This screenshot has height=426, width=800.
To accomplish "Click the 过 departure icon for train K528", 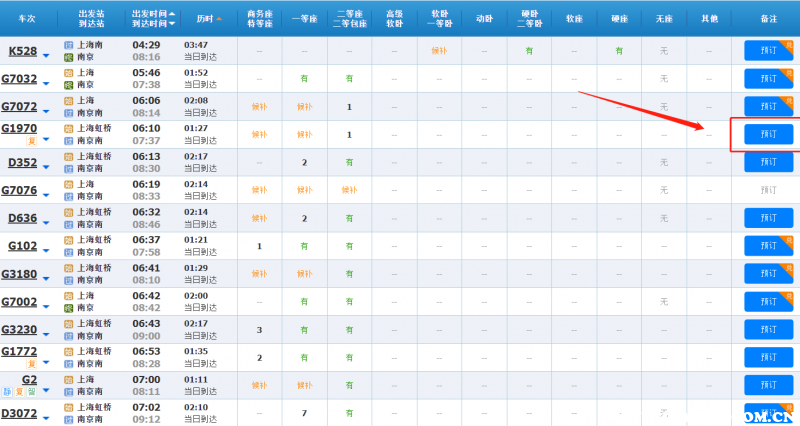I will tap(69, 45).
